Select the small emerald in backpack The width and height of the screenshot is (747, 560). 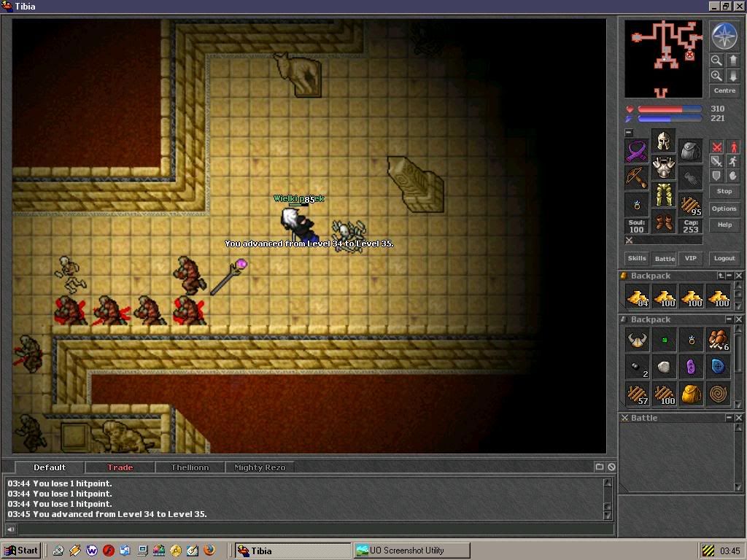664,340
